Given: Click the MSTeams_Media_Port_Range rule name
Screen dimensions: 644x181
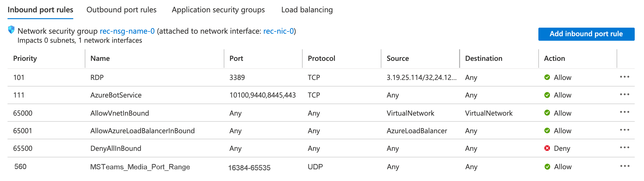Looking at the screenshot, I should 140,167.
